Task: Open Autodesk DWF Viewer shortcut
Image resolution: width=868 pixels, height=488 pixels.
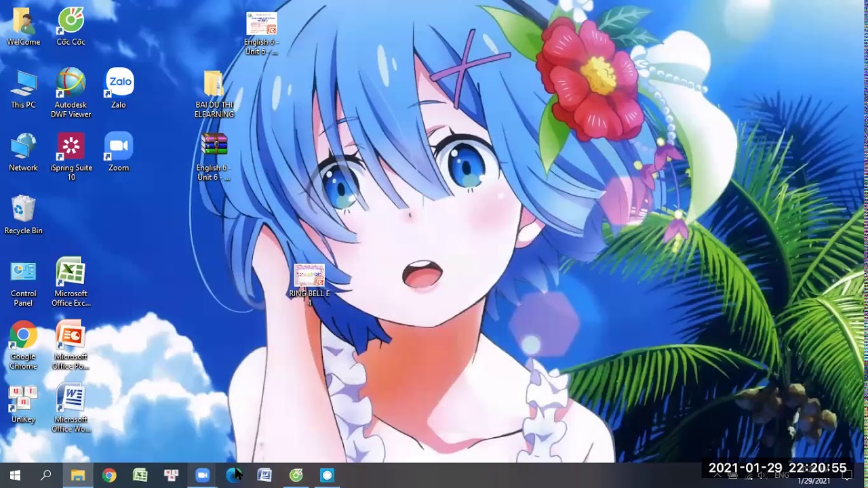Action: point(71,94)
